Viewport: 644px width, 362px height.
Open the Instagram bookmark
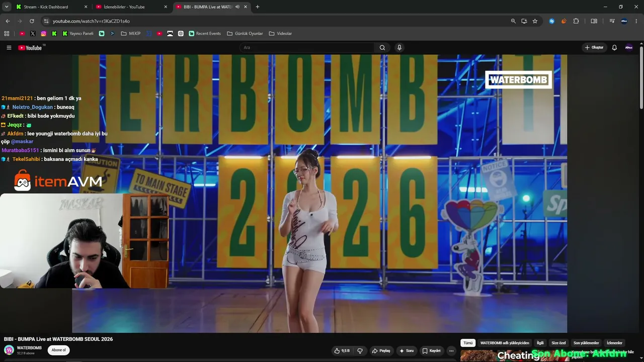[44, 34]
